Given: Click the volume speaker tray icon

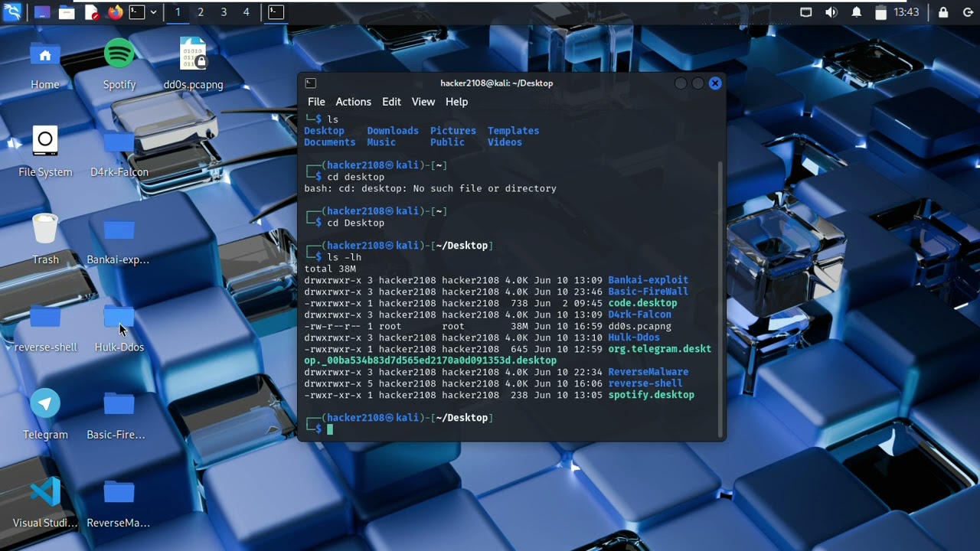Looking at the screenshot, I should [x=831, y=12].
